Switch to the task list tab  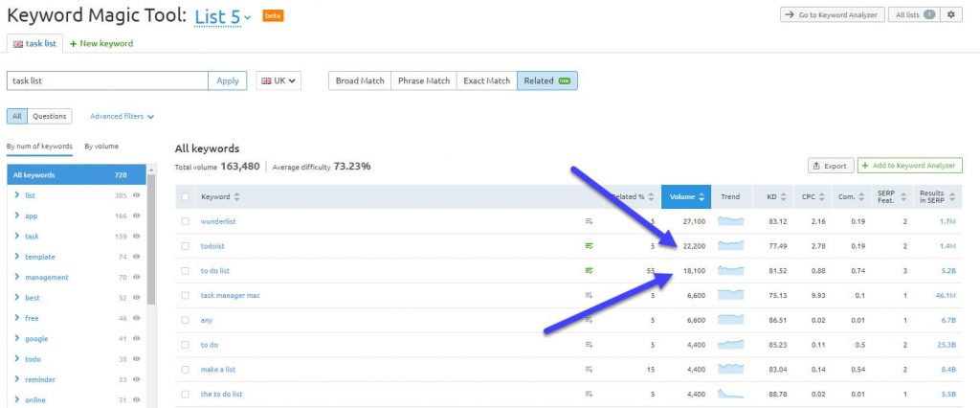coord(35,44)
